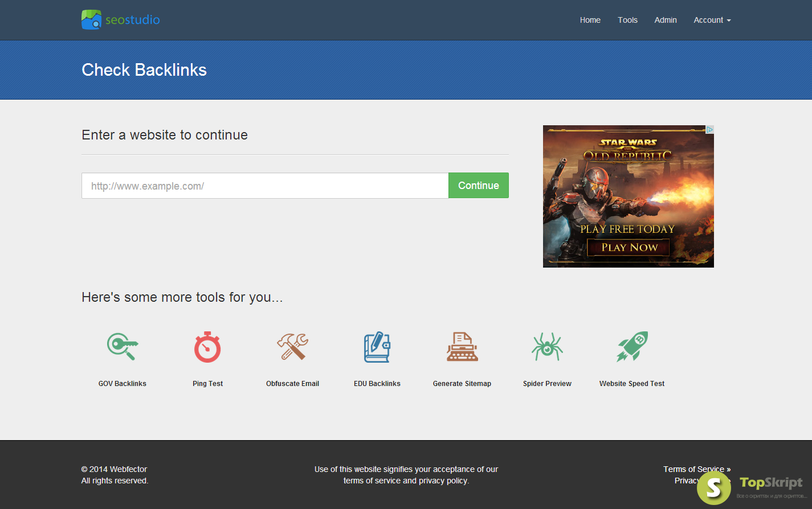Viewport: 812px width, 509px height.
Task: Select the '© 2014 Webfector' footer text
Action: pos(114,469)
